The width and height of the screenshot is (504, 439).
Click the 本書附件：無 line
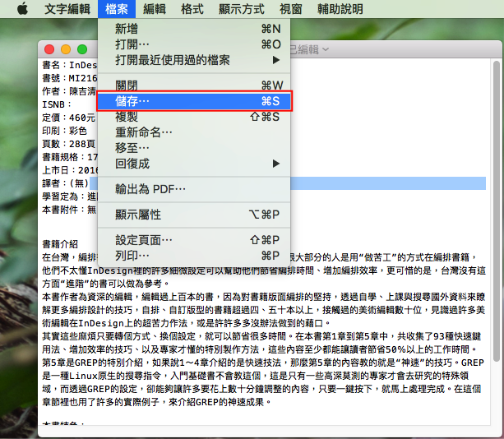pos(69,210)
